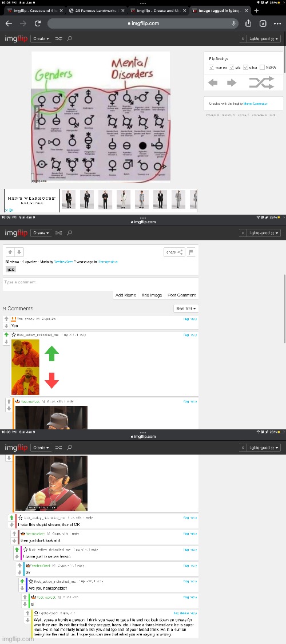Click large random shuffle arrows under Flip Settings

pos(261,82)
